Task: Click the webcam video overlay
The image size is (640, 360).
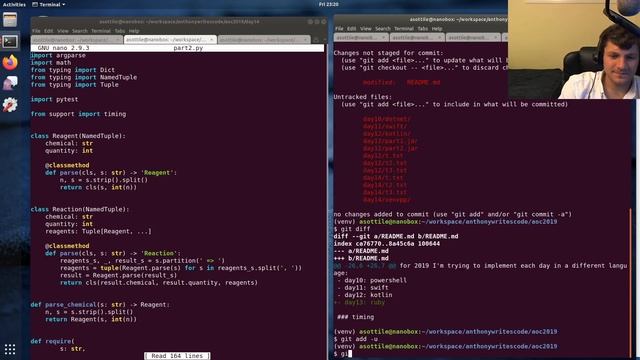Action: (x=574, y=49)
